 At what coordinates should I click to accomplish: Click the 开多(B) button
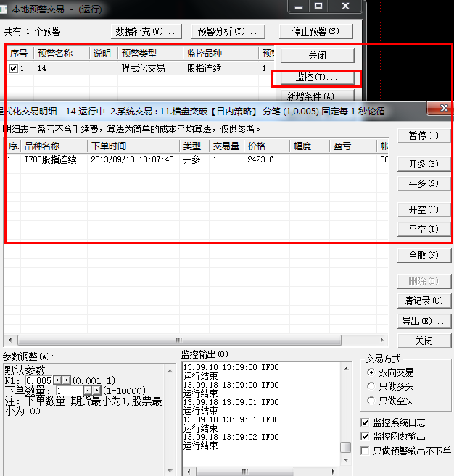(424, 164)
